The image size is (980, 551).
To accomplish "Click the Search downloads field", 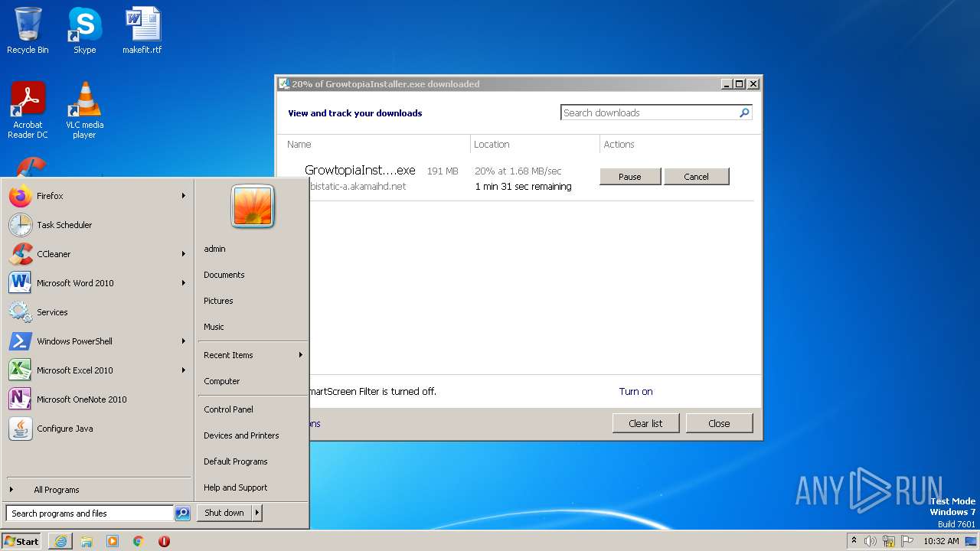I will click(649, 112).
